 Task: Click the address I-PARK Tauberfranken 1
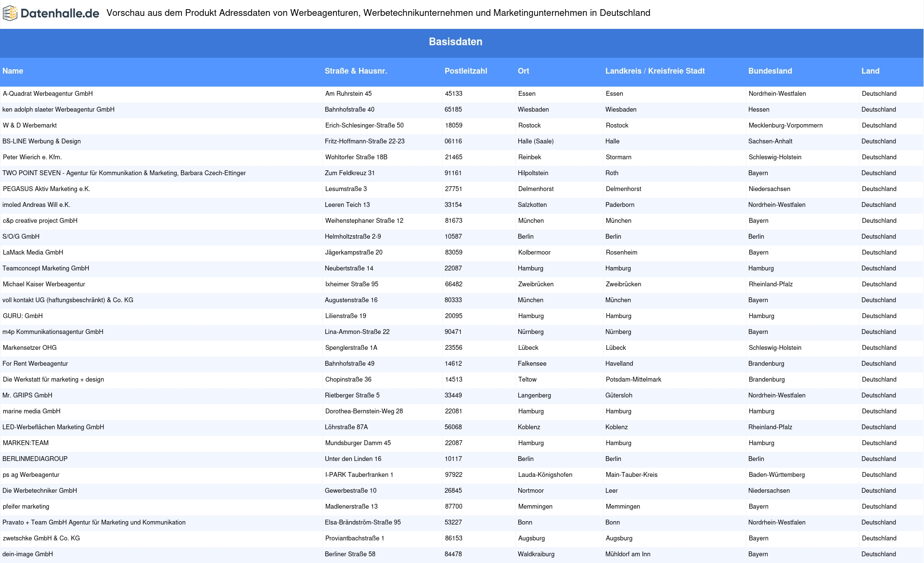tap(359, 475)
